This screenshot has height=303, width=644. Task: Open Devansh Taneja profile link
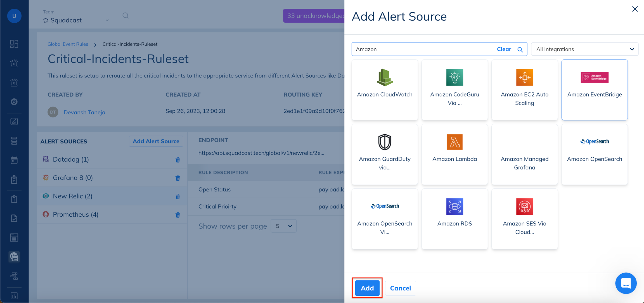tap(84, 112)
